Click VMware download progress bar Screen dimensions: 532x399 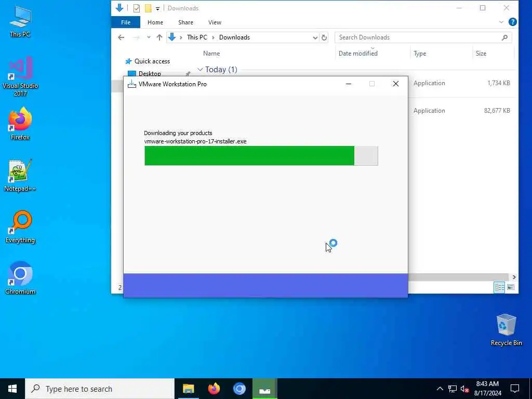click(261, 156)
